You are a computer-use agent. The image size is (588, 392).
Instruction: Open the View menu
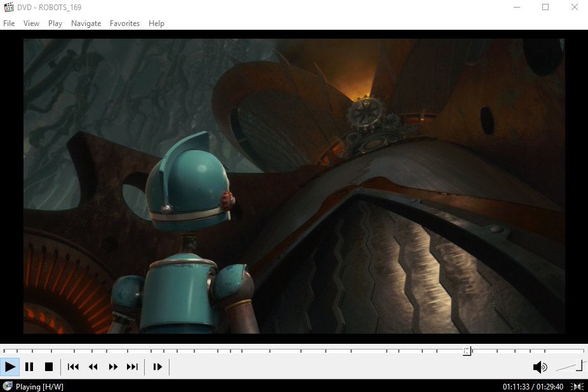click(31, 23)
